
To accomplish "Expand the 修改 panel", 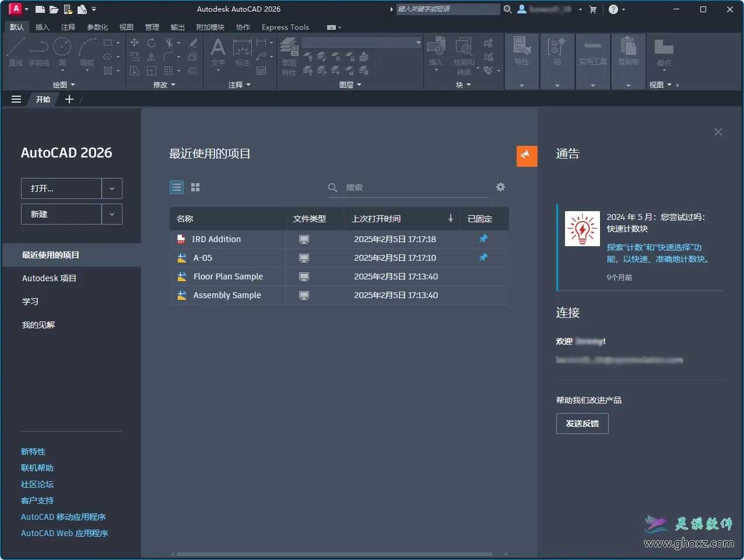I will (x=164, y=85).
